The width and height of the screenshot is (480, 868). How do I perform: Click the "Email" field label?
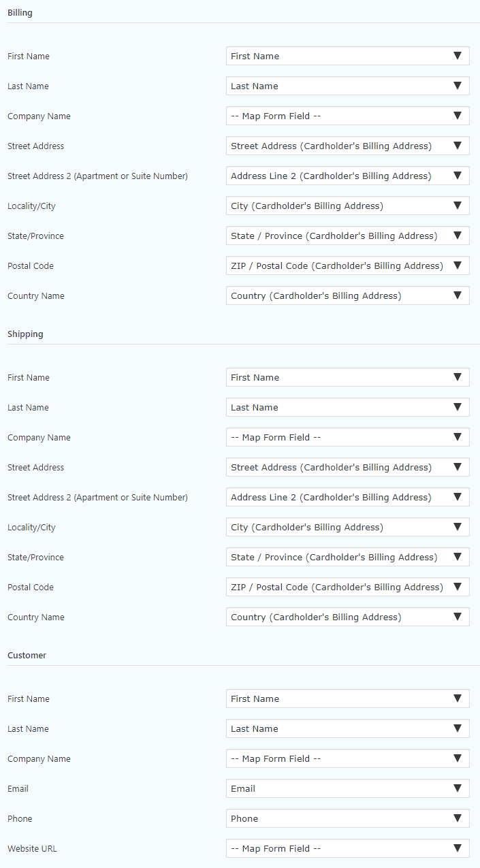(x=18, y=788)
